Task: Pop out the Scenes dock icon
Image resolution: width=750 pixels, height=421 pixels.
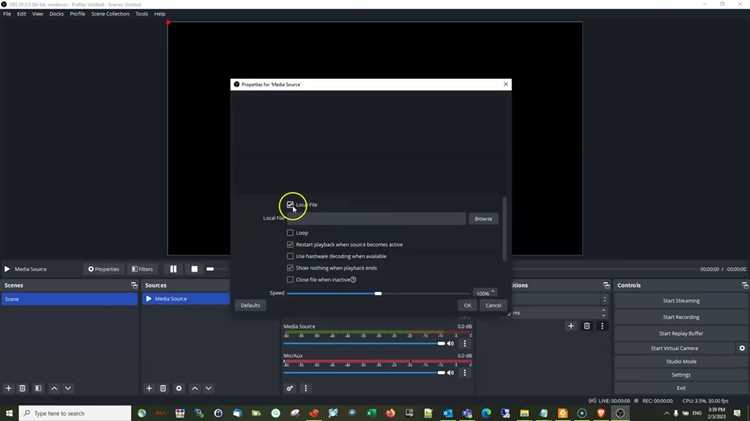Action: point(134,285)
